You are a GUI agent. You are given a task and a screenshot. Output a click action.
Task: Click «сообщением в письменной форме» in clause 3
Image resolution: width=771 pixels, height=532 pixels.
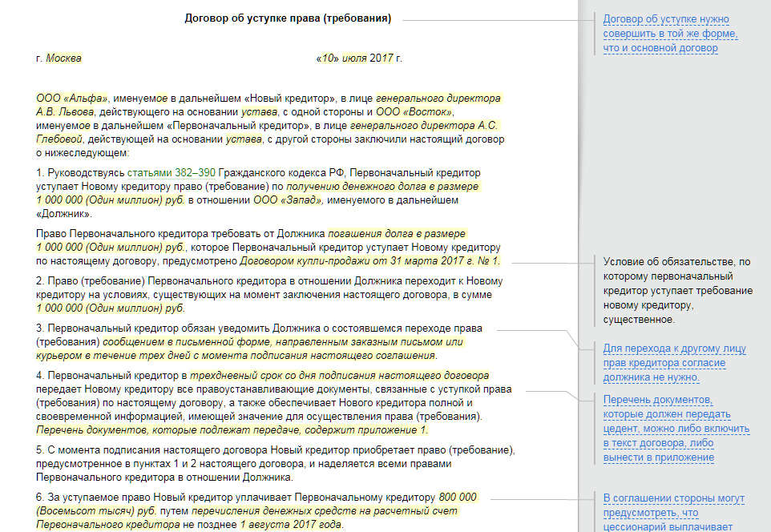(x=187, y=342)
